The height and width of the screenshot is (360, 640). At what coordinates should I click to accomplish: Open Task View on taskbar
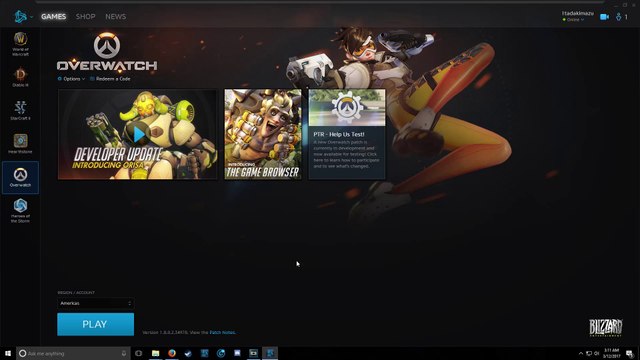pos(138,353)
